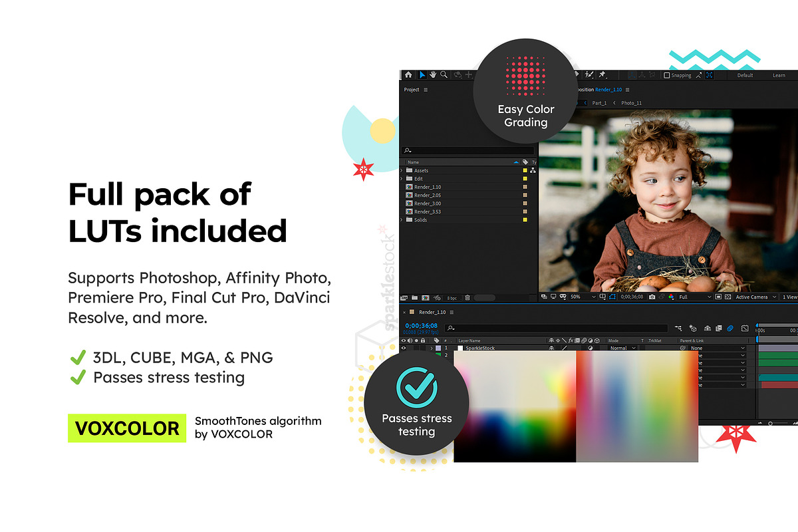Click the 8 bpc color depth button
This screenshot has height=532, width=798.
pos(452,298)
